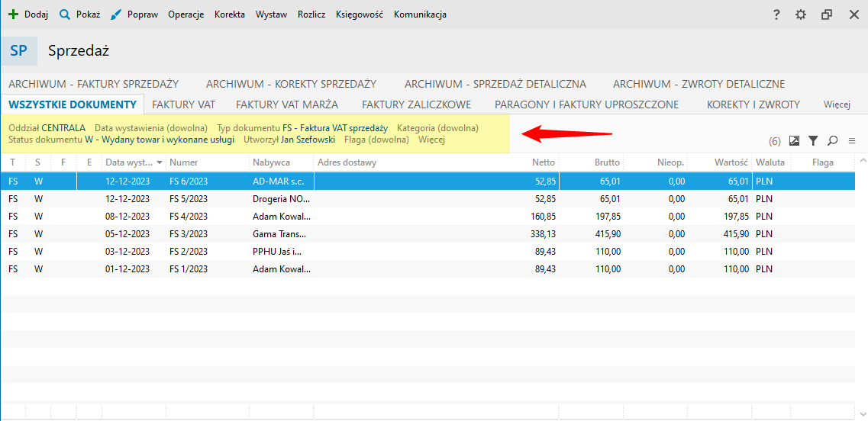The width and height of the screenshot is (868, 421).
Task: Click the scroll-down arrow of the table
Action: coord(861,413)
